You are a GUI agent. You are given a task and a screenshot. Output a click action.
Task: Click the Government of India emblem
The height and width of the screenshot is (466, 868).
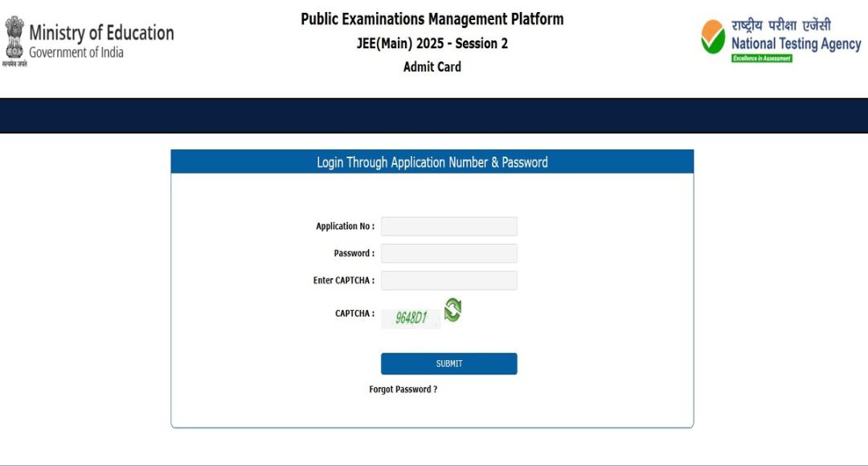14,38
